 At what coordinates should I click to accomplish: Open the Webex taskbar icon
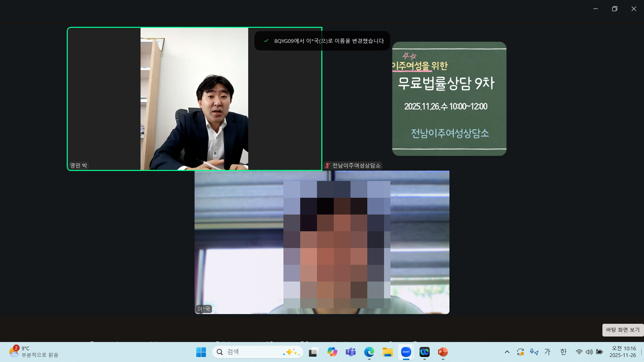pyautogui.click(x=424, y=352)
